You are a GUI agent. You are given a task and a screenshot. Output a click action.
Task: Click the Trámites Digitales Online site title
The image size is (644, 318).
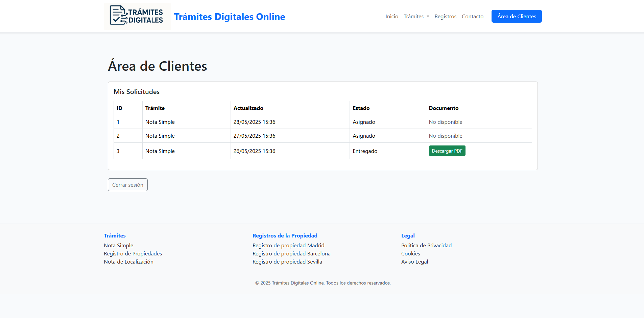tap(230, 17)
